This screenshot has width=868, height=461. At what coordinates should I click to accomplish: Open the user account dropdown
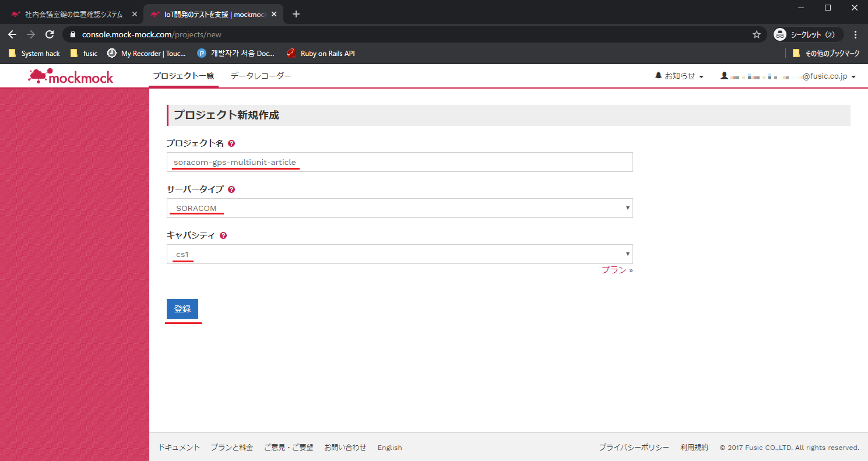[x=788, y=76]
